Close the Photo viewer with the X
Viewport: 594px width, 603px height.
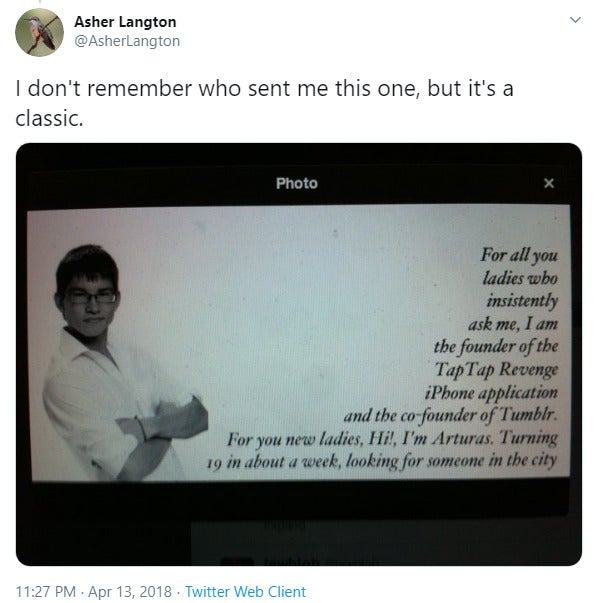pyautogui.click(x=549, y=183)
